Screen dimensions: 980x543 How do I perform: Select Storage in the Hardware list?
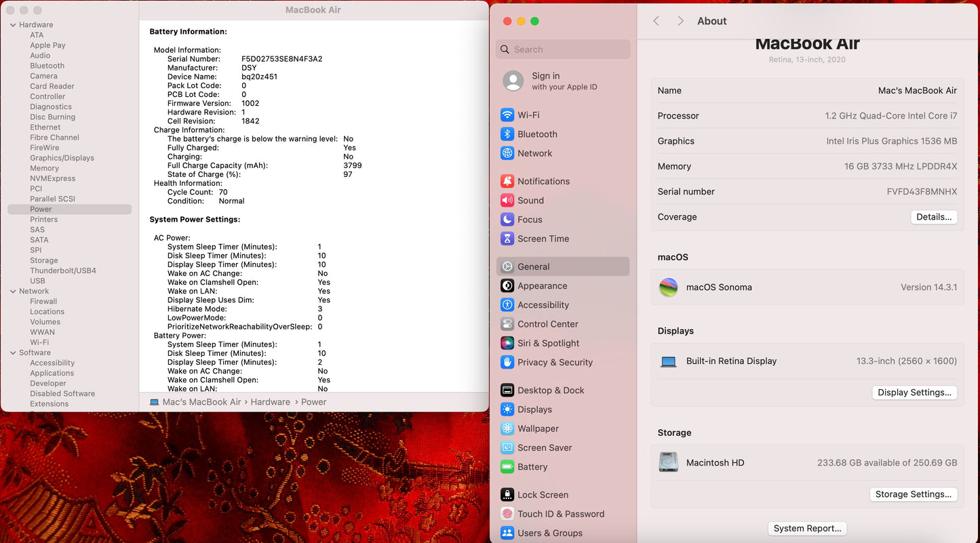tap(43, 260)
